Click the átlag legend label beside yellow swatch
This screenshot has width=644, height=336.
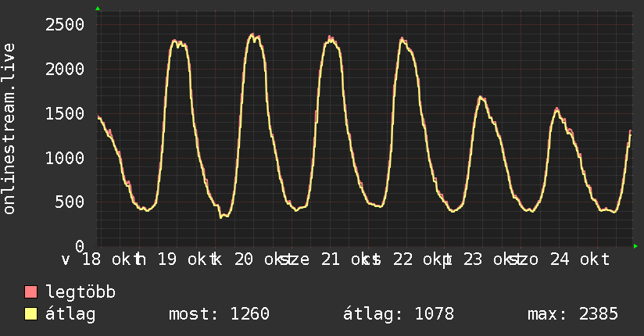point(70,314)
